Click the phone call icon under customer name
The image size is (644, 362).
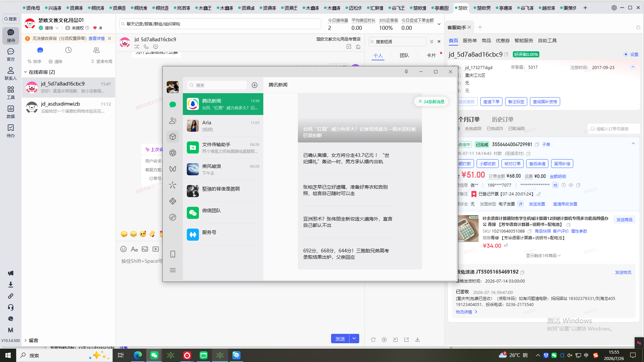(x=146, y=47)
